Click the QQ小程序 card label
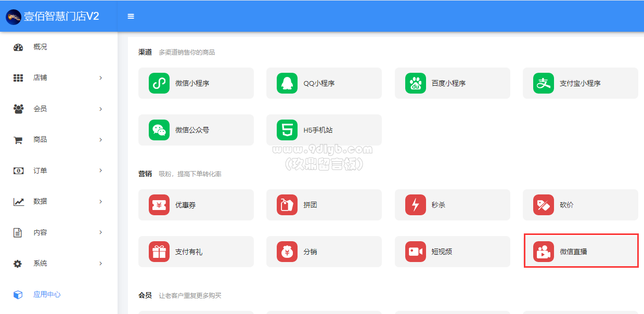Image resolution: width=644 pixels, height=314 pixels. (319, 83)
